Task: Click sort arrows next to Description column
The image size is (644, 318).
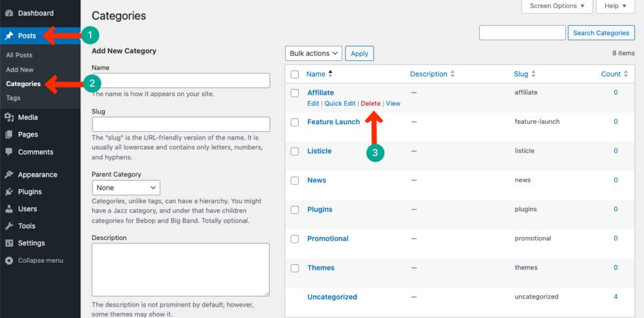Action: point(453,74)
